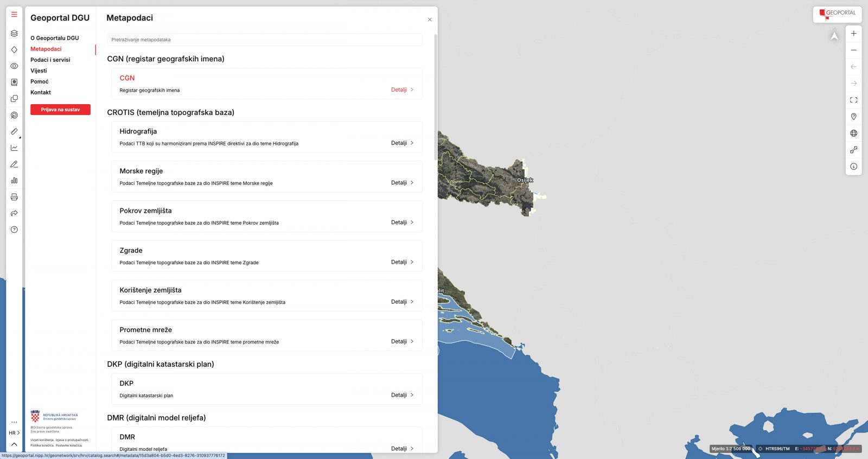Click the ruler measurement tool icon

click(14, 131)
